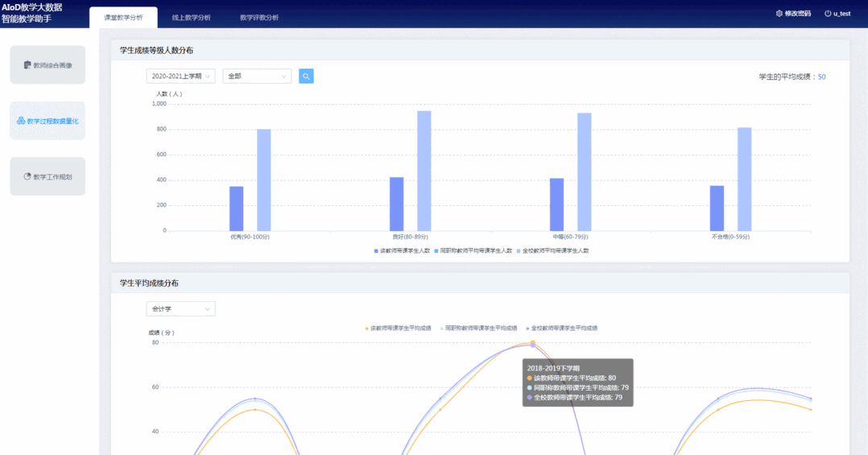Select the 教学工作规划 sidebar button

coord(48,176)
